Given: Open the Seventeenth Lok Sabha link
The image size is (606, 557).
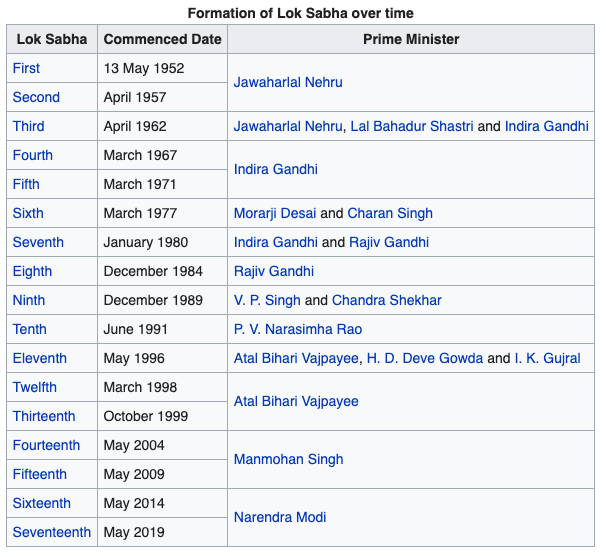Looking at the screenshot, I should [52, 532].
